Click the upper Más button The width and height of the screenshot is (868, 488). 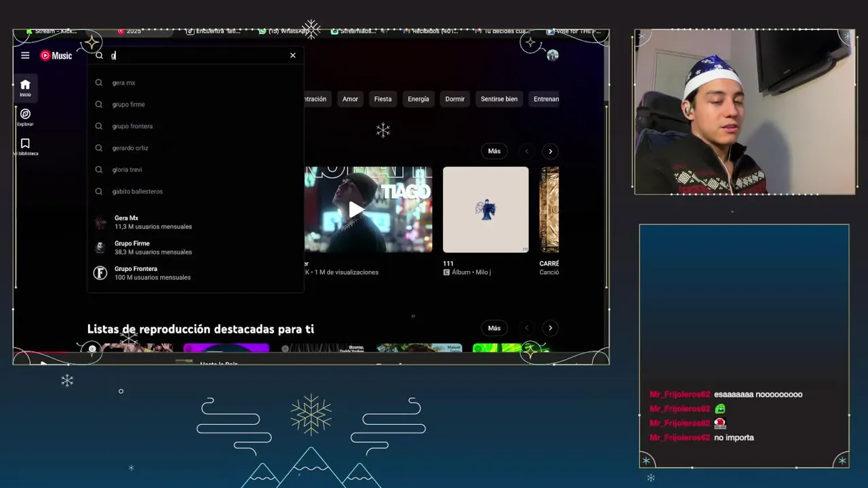[x=494, y=151]
